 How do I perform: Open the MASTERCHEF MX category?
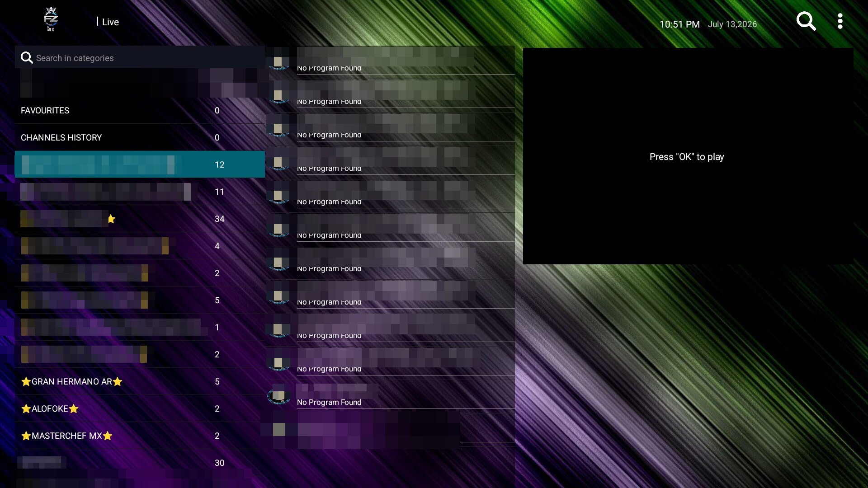(x=140, y=436)
